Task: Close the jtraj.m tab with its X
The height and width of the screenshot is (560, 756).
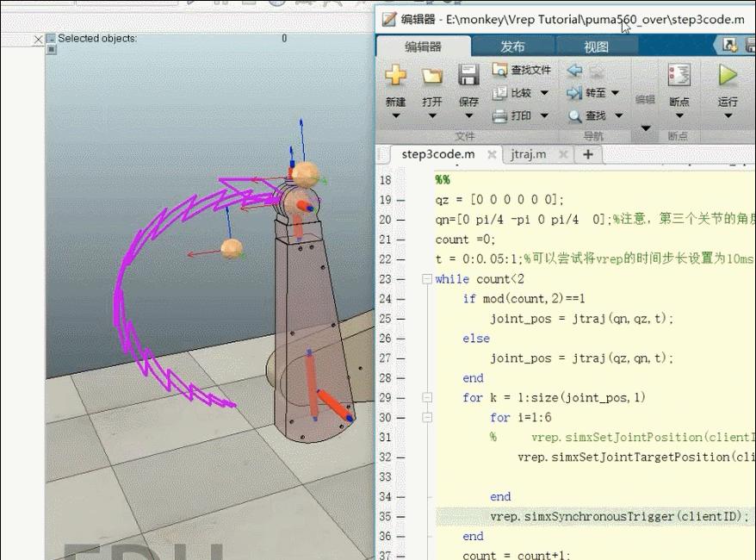Action: 563,155
